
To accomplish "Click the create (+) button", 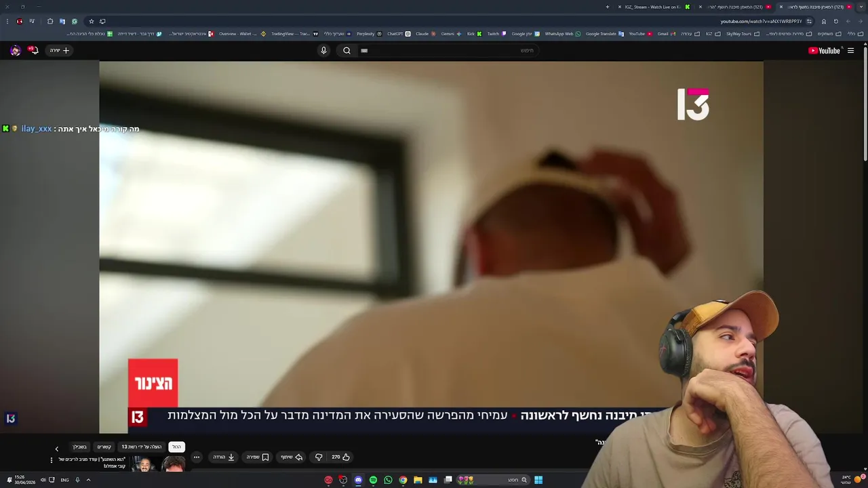I will (59, 50).
